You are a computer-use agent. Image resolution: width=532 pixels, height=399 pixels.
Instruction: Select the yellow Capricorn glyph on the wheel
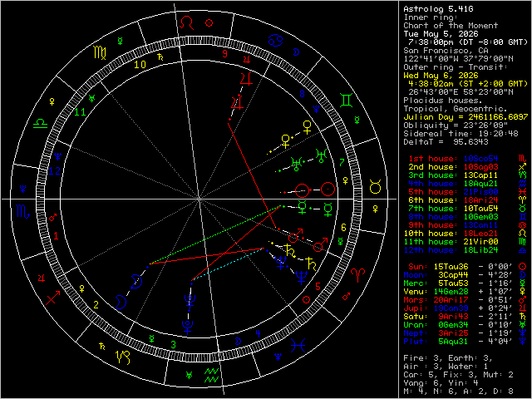point(123,357)
